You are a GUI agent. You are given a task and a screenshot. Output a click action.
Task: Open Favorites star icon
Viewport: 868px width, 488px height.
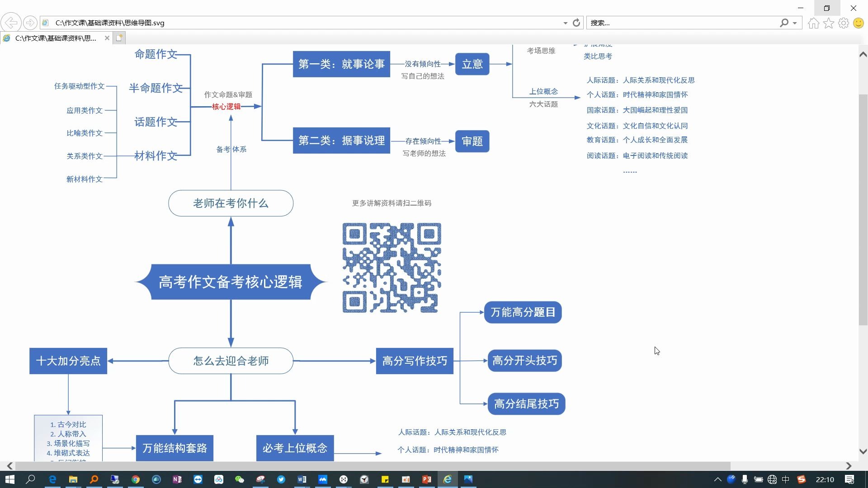pyautogui.click(x=828, y=23)
